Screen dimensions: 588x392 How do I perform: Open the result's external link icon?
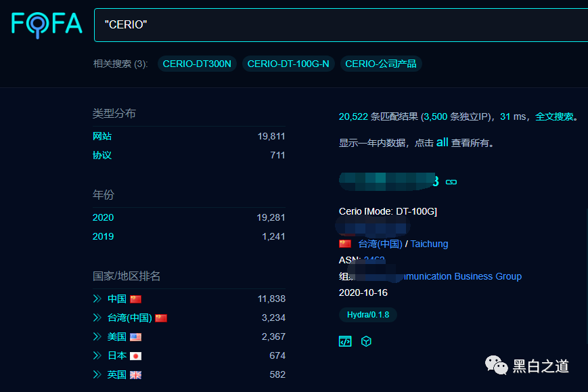pos(451,182)
